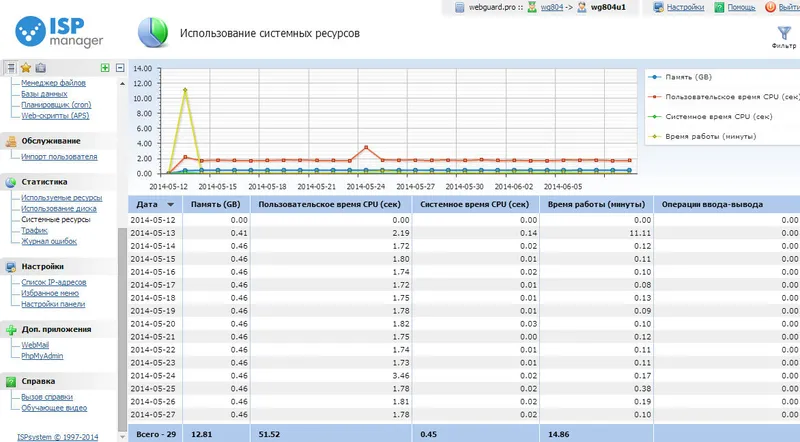The height and width of the screenshot is (442, 800).
Task: Open Трафик statistics
Action: (34, 231)
